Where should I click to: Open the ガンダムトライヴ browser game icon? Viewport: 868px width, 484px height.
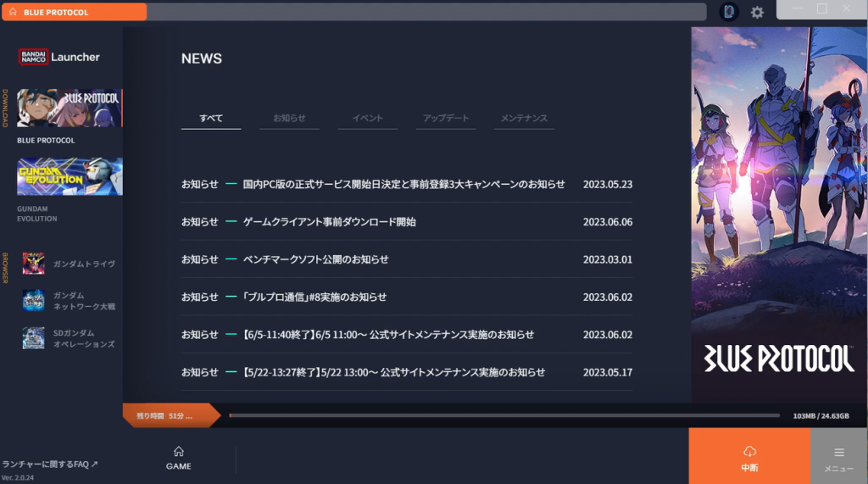click(33, 264)
